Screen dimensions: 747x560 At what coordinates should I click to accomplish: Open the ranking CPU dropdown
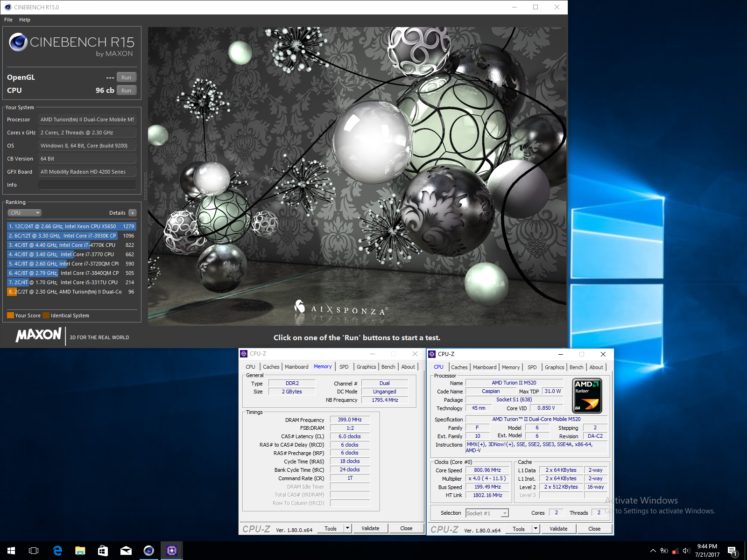(25, 213)
